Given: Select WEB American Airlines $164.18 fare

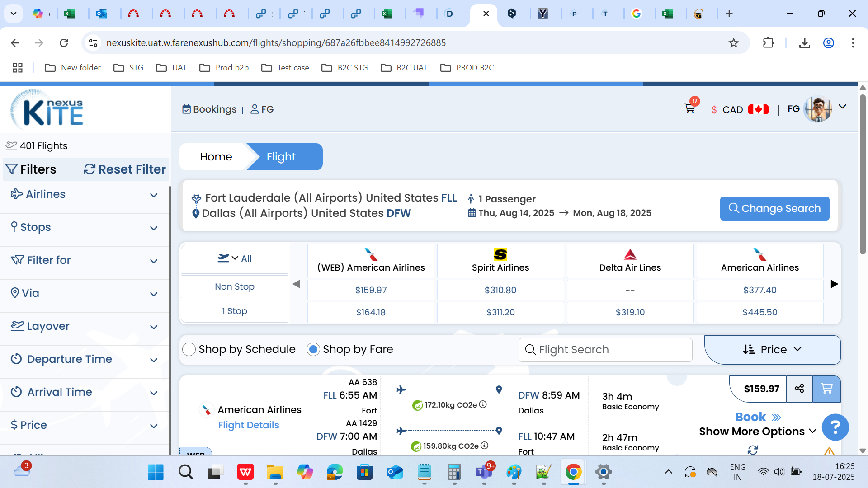Looking at the screenshot, I should coord(371,312).
